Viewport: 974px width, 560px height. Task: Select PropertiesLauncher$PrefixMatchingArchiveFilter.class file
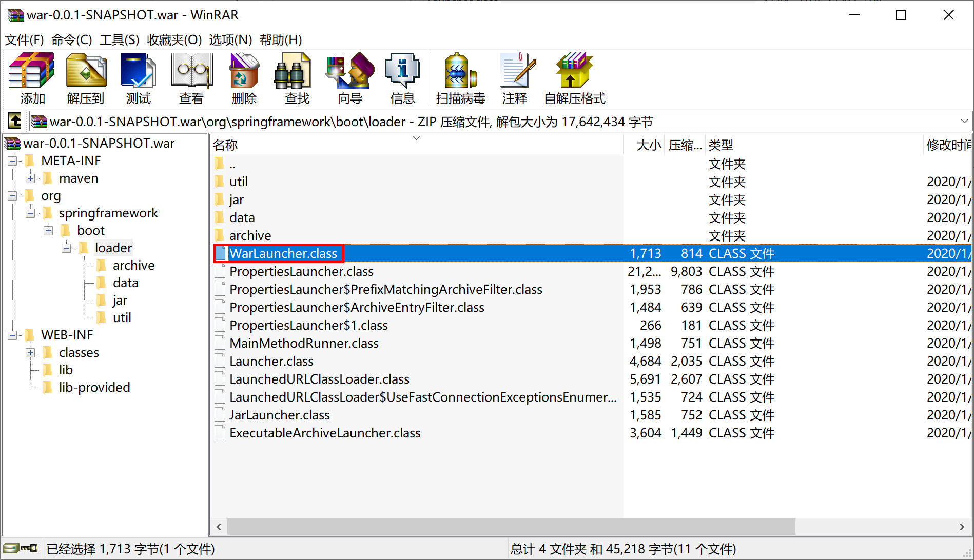tap(385, 289)
